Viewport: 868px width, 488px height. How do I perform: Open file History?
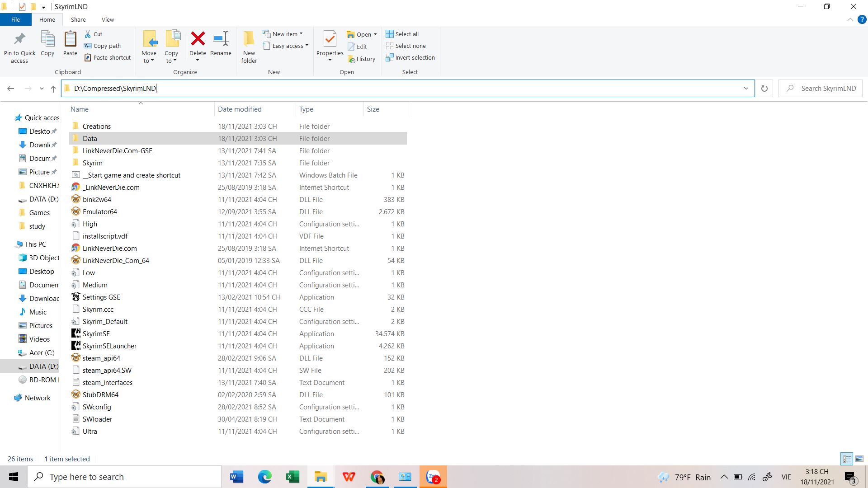click(x=361, y=59)
